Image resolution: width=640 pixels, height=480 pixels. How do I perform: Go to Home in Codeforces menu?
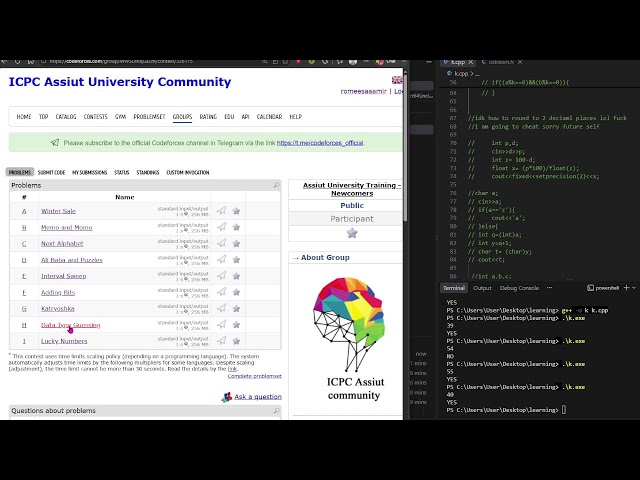coord(24,116)
